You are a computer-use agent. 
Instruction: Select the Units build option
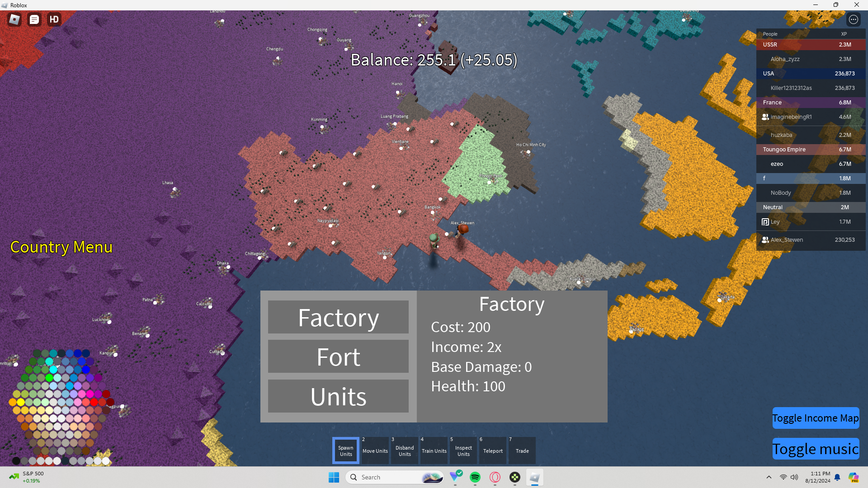(x=338, y=396)
